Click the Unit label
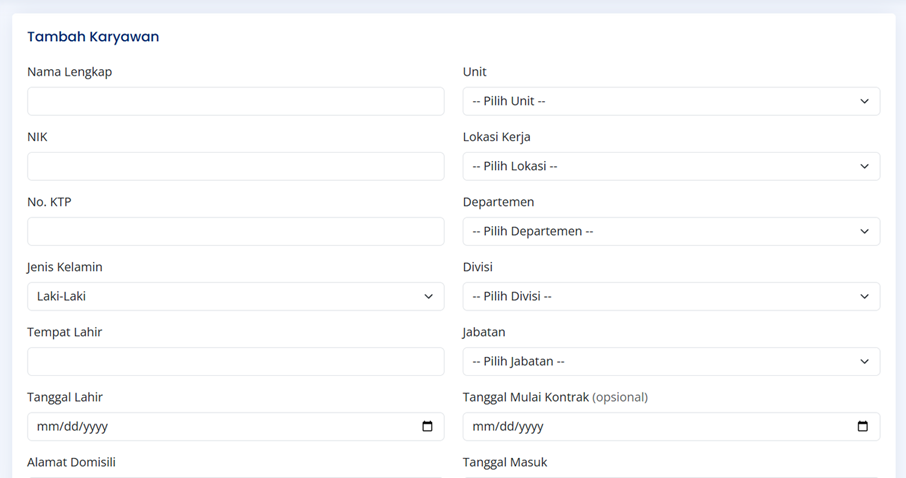Viewport: 906px width, 478px height. tap(474, 72)
